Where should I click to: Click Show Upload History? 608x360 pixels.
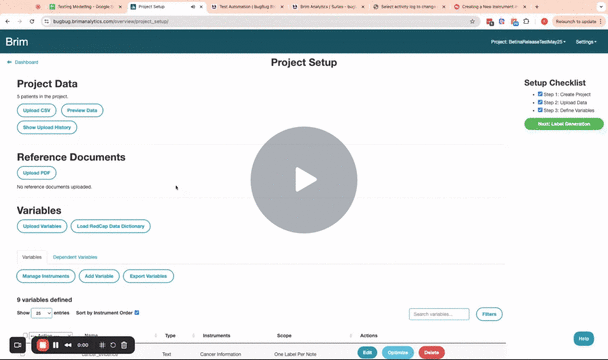click(47, 127)
